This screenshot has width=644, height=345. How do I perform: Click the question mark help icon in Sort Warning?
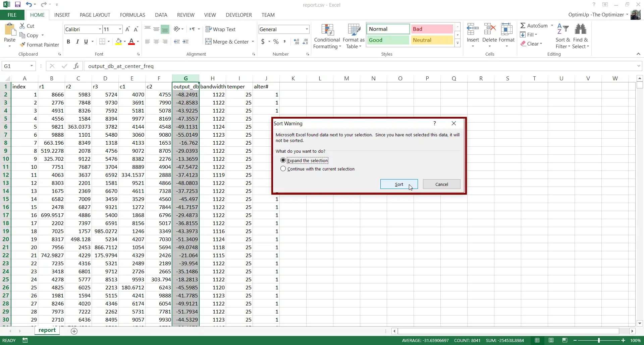click(435, 123)
